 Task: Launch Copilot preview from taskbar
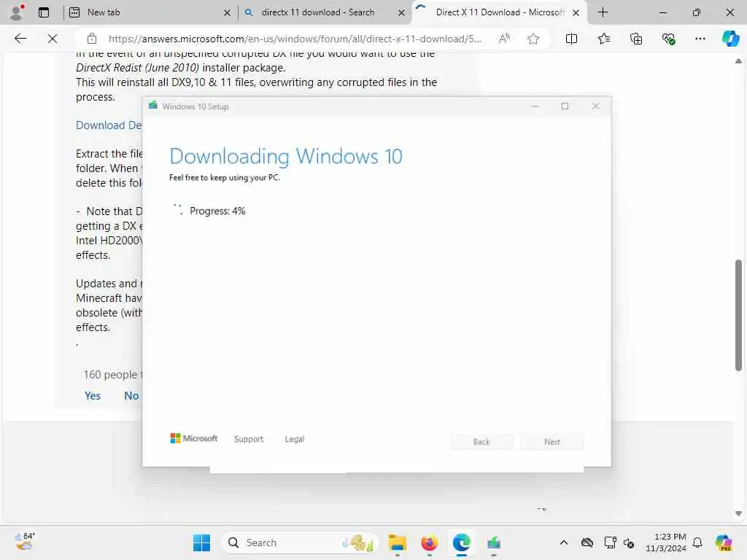tap(724, 542)
